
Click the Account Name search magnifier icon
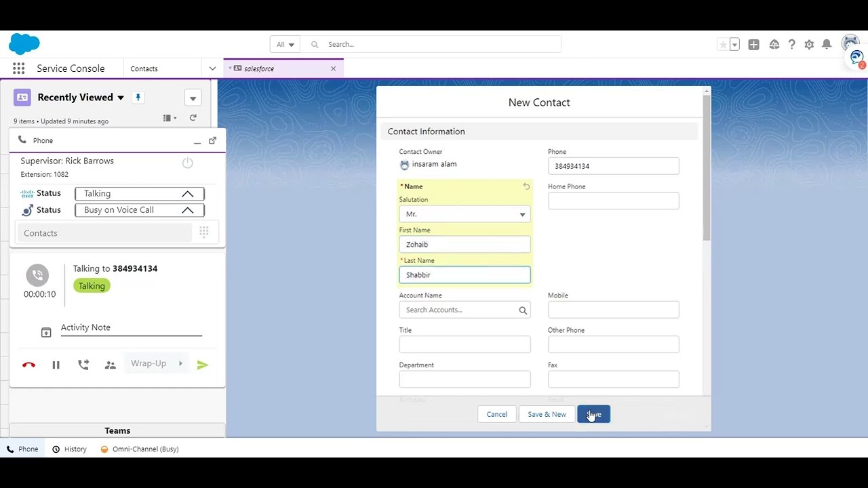pyautogui.click(x=523, y=310)
